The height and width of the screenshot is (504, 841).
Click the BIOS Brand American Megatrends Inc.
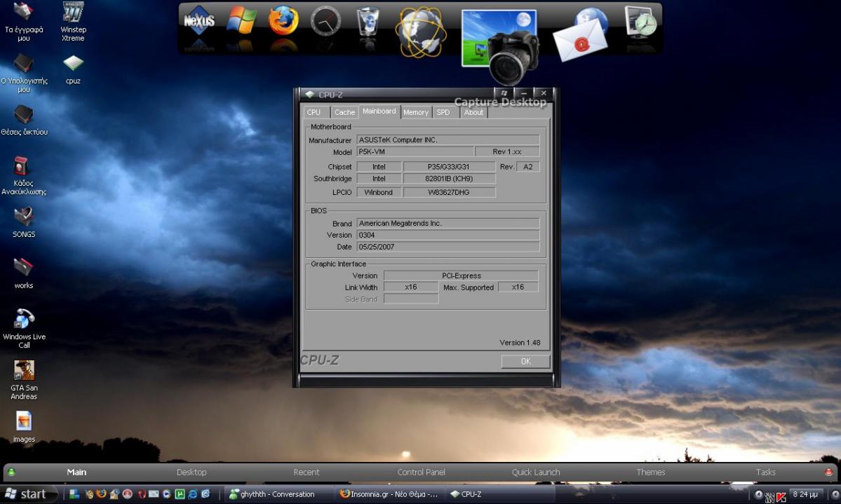click(448, 223)
